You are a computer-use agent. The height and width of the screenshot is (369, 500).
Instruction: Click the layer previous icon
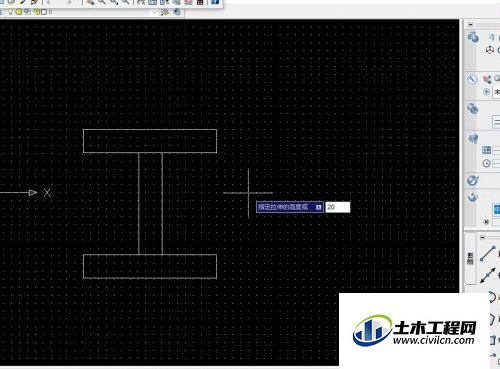pos(177,12)
